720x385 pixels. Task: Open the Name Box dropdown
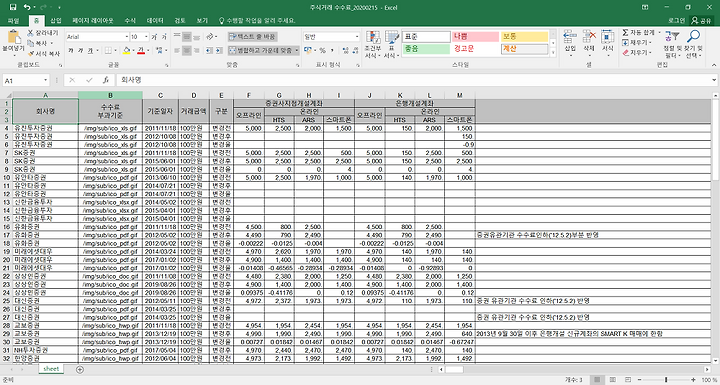[45, 80]
